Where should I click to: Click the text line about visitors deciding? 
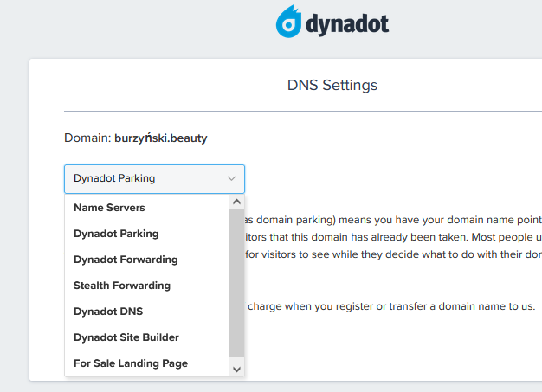(x=394, y=255)
